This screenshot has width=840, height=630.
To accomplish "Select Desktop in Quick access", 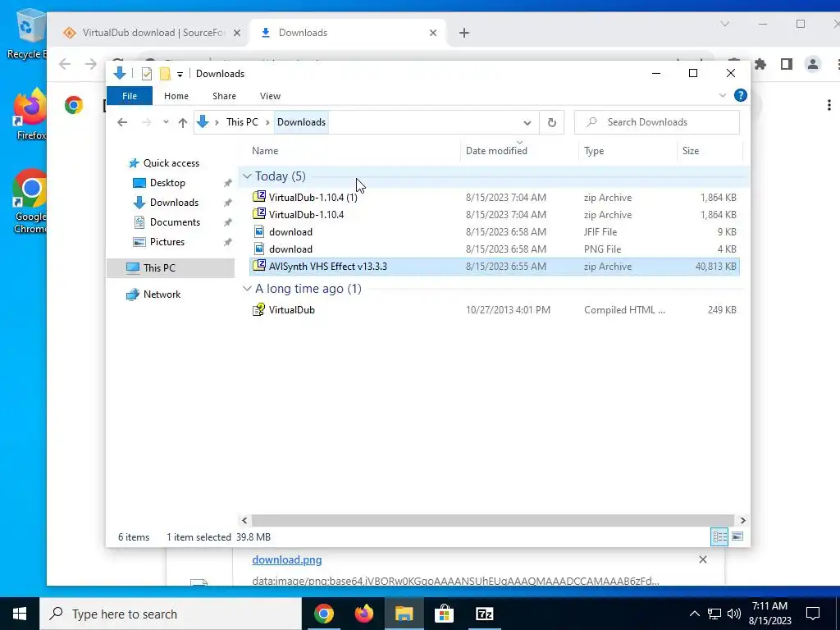I will 167,183.
